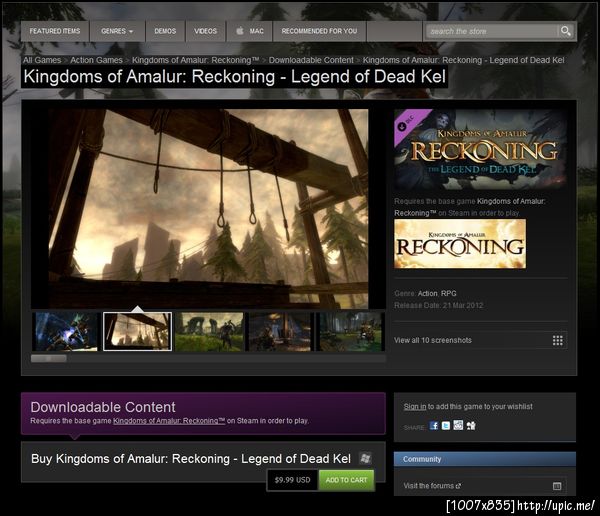The width and height of the screenshot is (600, 516).
Task: Click the Windows platform icon
Action: [365, 458]
